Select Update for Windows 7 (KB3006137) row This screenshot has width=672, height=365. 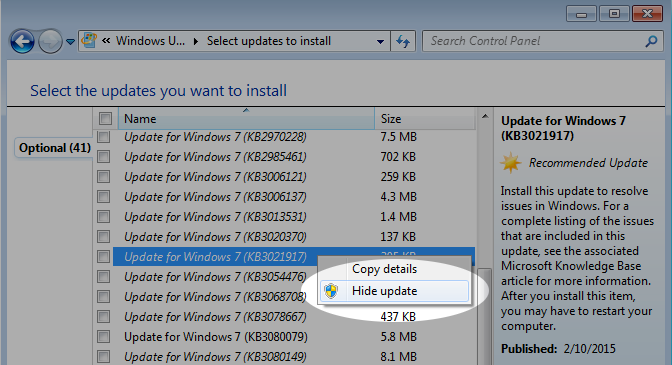pos(215,197)
